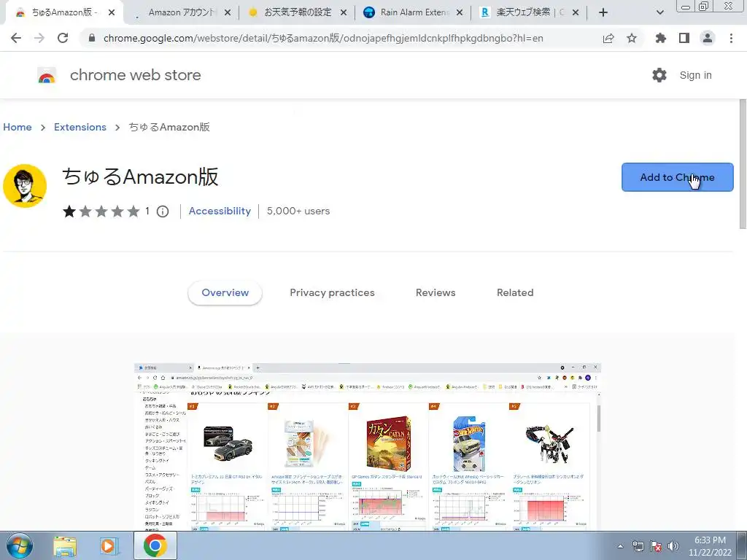This screenshot has width=747, height=560.
Task: Close the Amazon アカウント tab
Action: point(228,12)
